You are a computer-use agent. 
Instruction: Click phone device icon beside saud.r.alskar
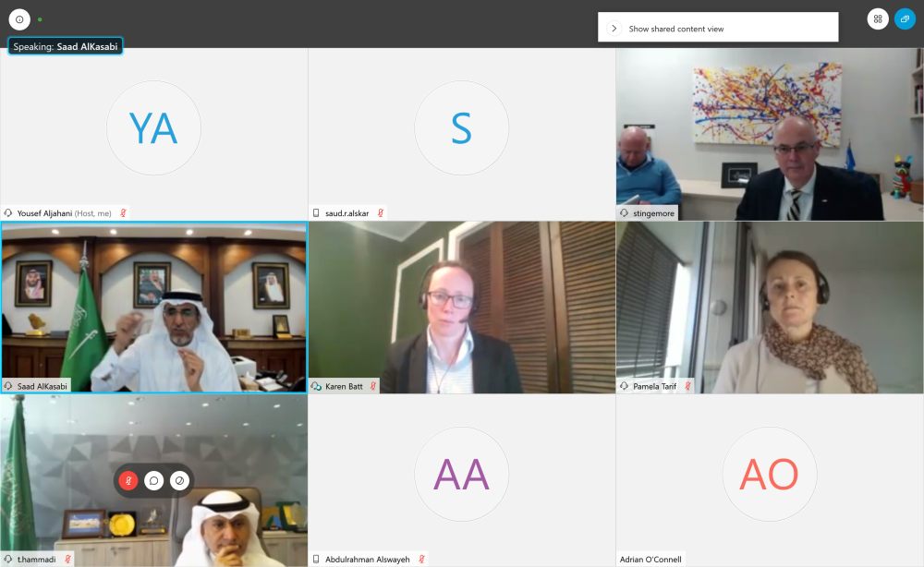pos(317,213)
